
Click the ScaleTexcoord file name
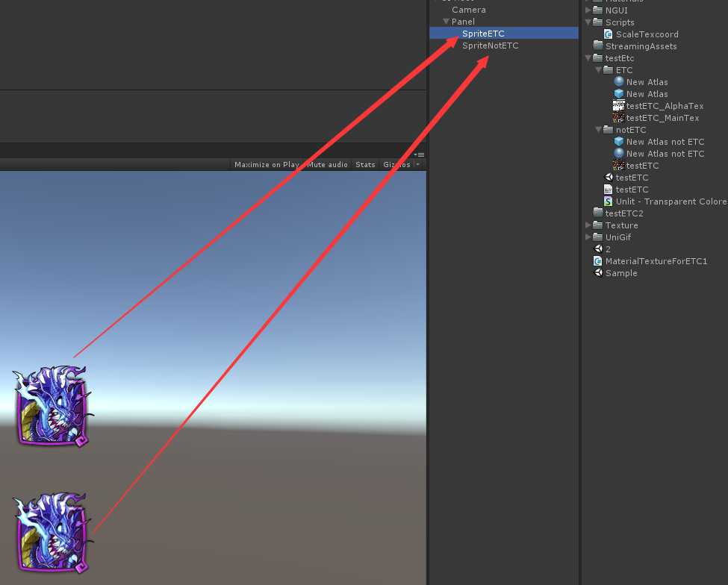(x=647, y=34)
